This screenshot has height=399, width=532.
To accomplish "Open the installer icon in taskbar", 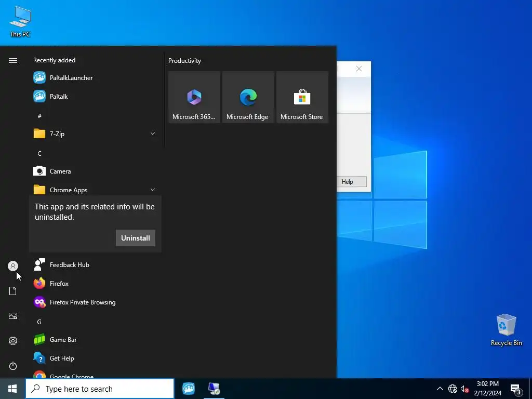I will click(x=214, y=389).
